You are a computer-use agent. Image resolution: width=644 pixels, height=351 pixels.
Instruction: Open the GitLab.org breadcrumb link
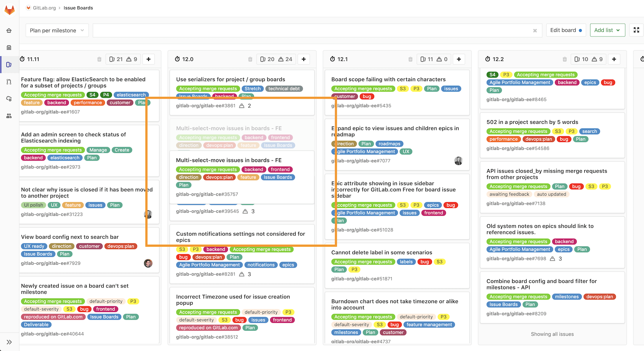pos(44,8)
